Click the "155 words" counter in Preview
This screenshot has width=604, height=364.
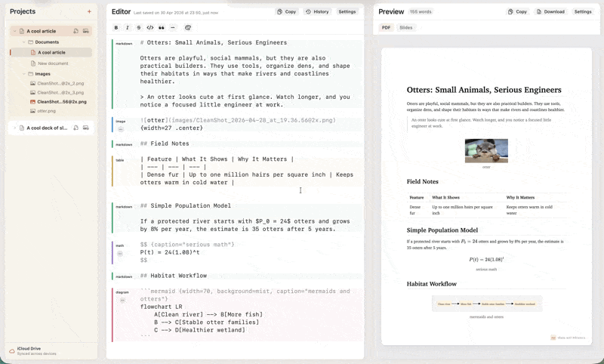[x=421, y=12]
